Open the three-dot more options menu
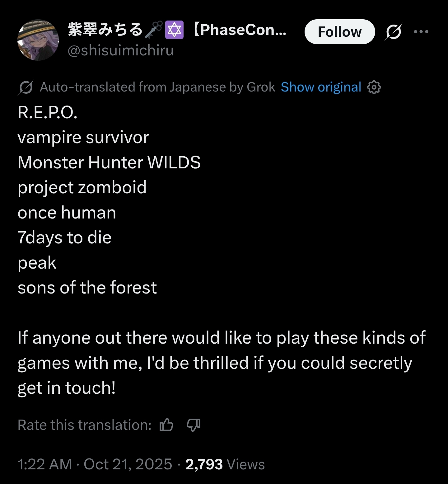448x484 pixels. pos(421,32)
